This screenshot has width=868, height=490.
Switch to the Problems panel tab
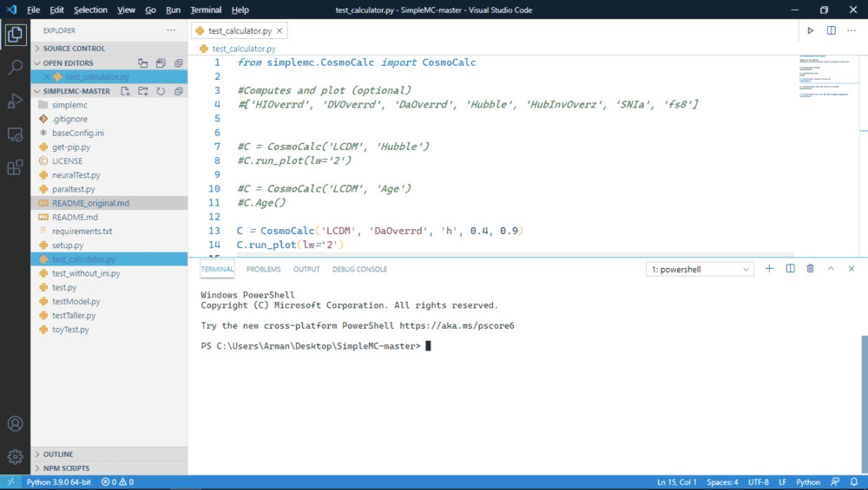pos(264,270)
